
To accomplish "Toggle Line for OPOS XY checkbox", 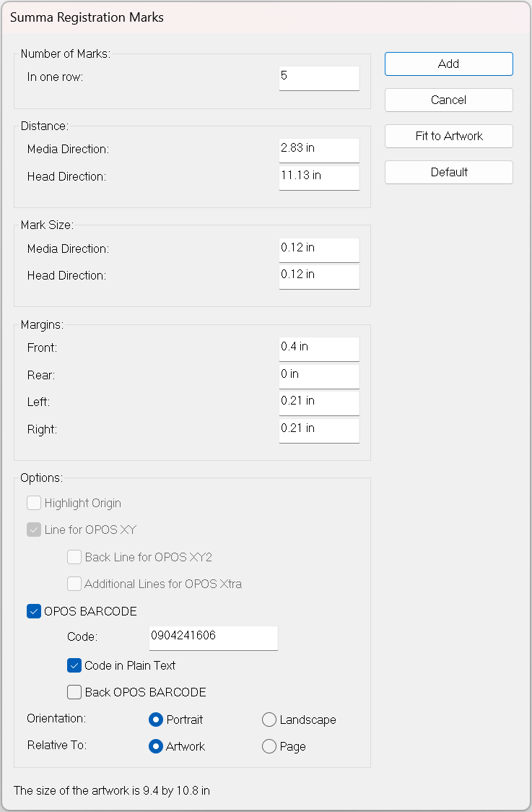I will 34,530.
